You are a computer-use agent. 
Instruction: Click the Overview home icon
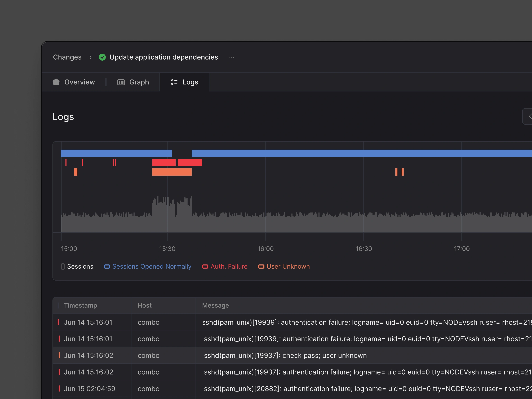pos(56,82)
